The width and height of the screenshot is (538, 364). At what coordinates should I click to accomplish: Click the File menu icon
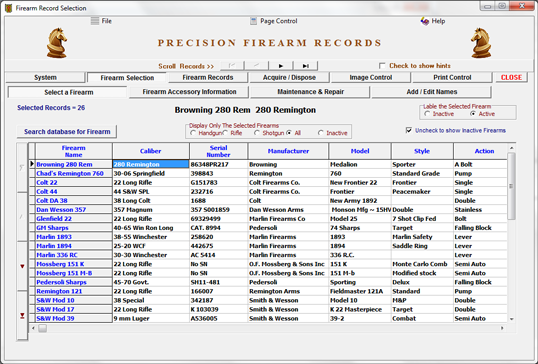tap(95, 21)
